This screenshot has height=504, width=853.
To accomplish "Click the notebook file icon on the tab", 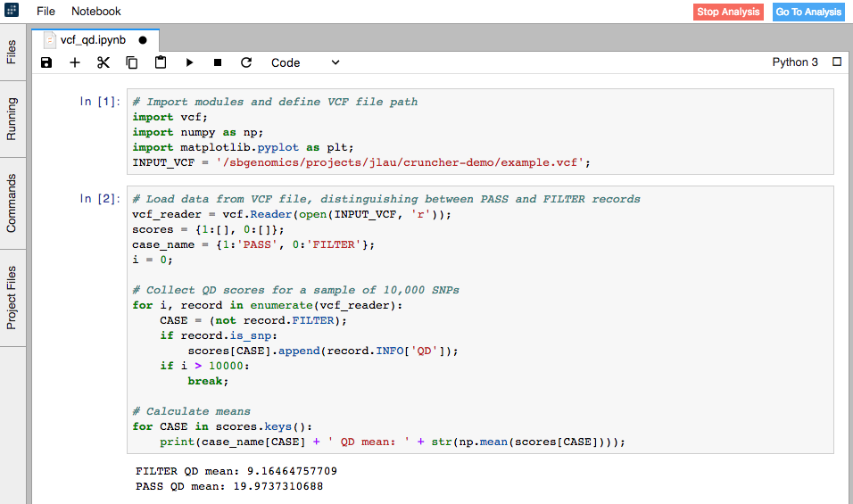I will click(x=50, y=40).
